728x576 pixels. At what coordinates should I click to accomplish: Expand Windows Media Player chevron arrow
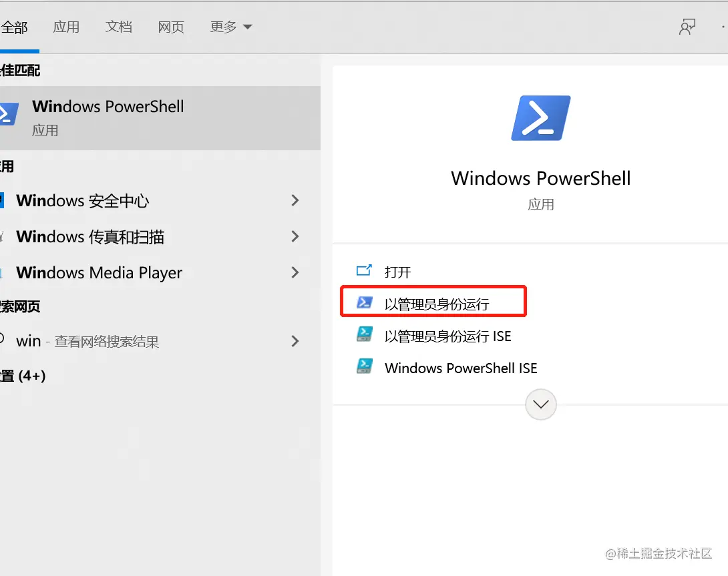(295, 272)
